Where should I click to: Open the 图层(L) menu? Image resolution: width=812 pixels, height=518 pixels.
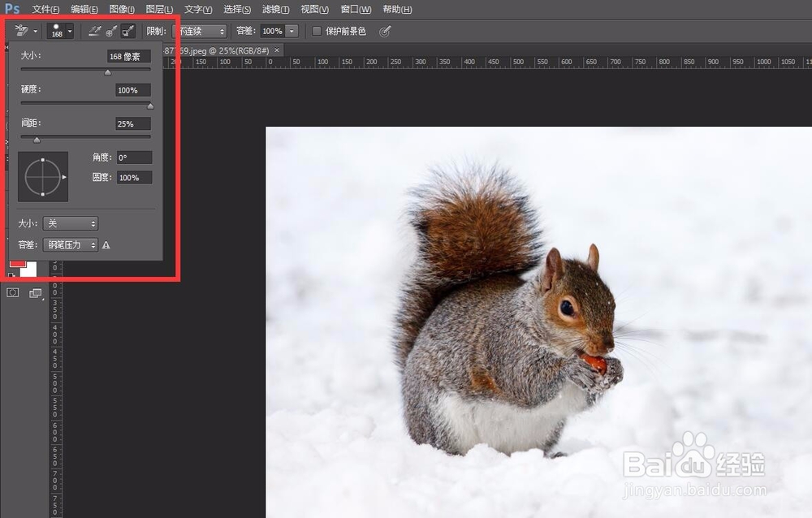click(159, 9)
